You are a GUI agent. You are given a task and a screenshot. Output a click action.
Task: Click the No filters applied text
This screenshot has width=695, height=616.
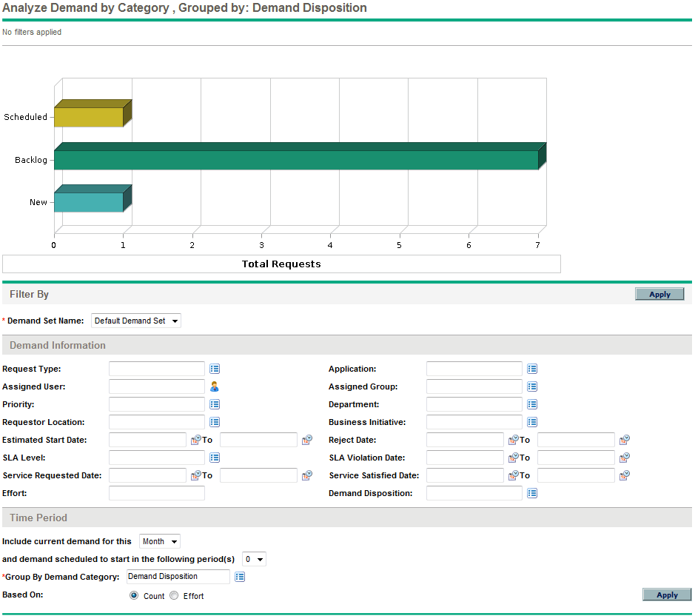coord(32,32)
